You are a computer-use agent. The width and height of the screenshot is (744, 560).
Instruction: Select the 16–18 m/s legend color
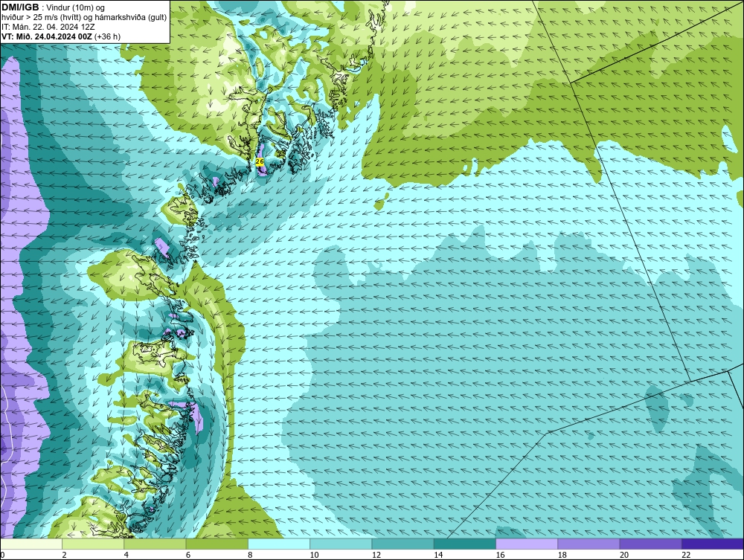pyautogui.click(x=527, y=544)
